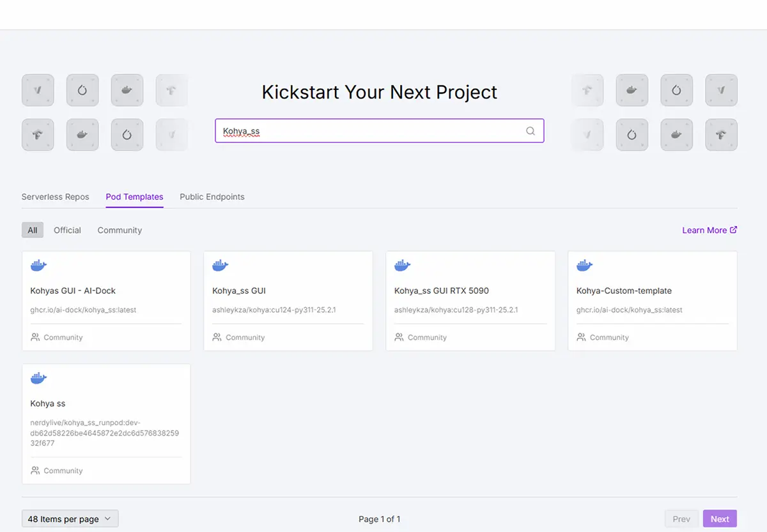This screenshot has height=532, width=767.
Task: Click the people icon on the cu124 Kohya_ss GUI card
Action: pos(217,337)
